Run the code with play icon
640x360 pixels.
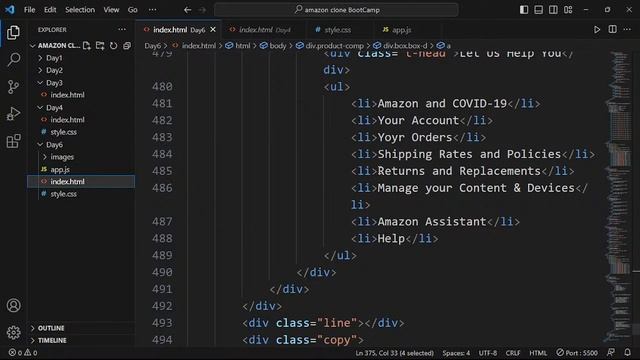coord(597,29)
